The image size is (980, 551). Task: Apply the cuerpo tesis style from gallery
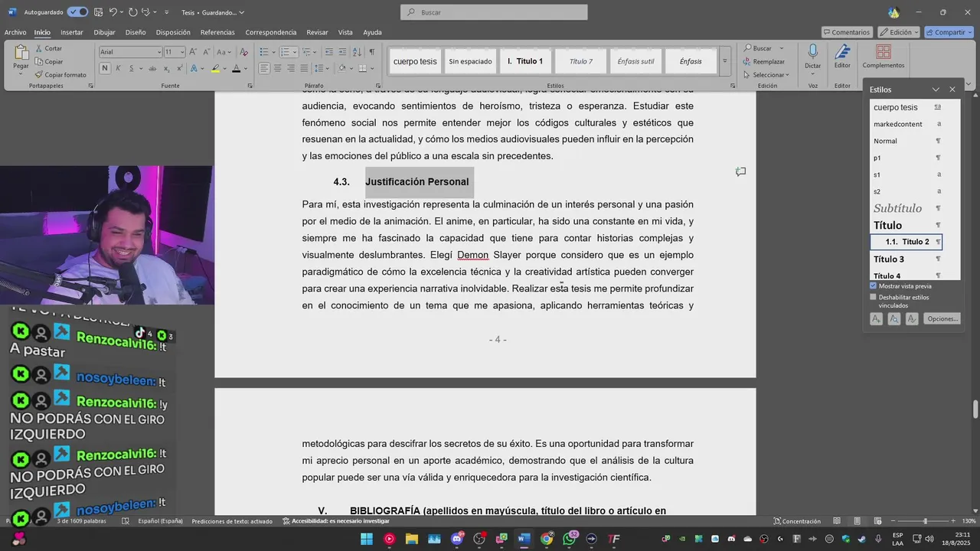415,61
